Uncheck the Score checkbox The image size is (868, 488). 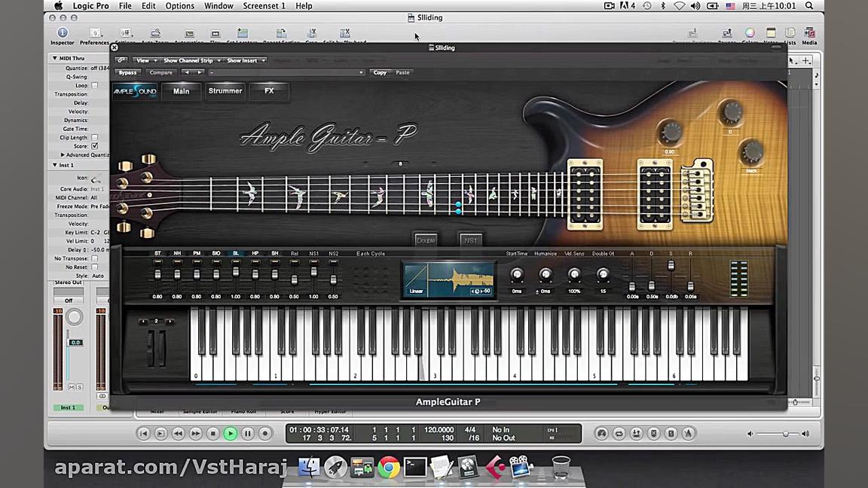tap(95, 146)
